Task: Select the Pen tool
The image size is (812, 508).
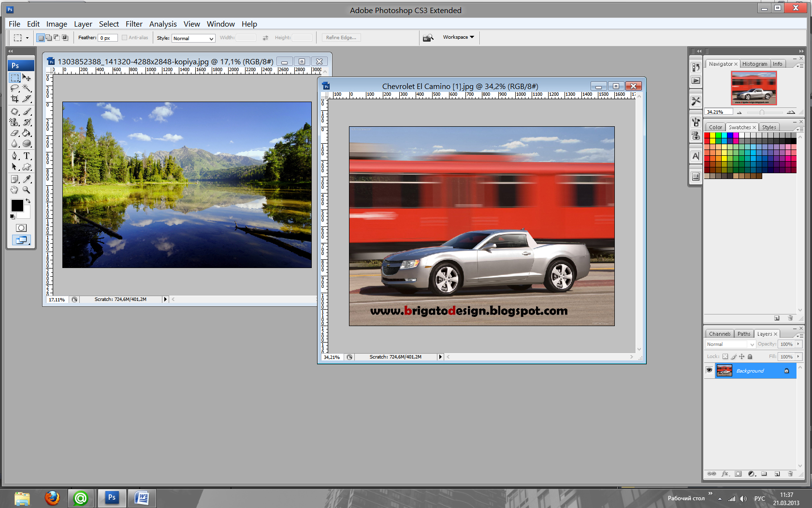Action: click(15, 156)
